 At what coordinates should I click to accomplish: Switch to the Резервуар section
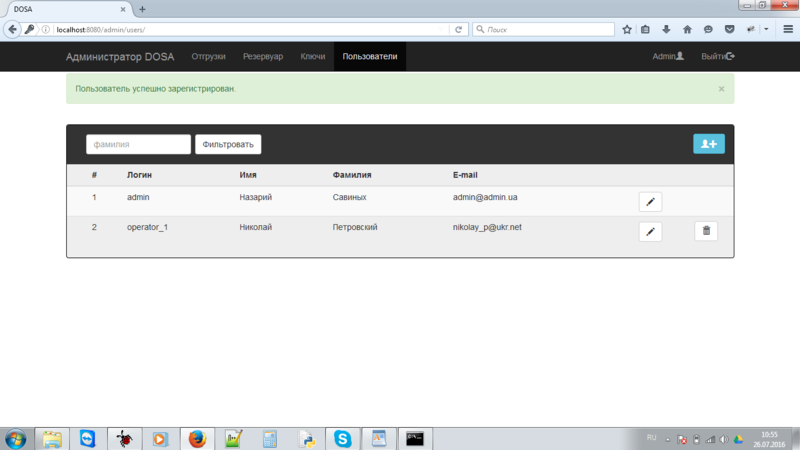coord(263,56)
